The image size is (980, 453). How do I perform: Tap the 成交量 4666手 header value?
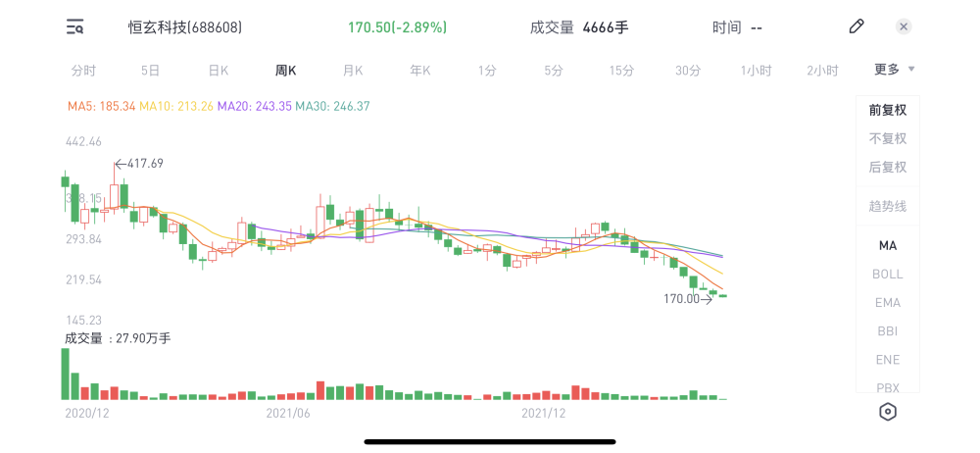click(579, 26)
